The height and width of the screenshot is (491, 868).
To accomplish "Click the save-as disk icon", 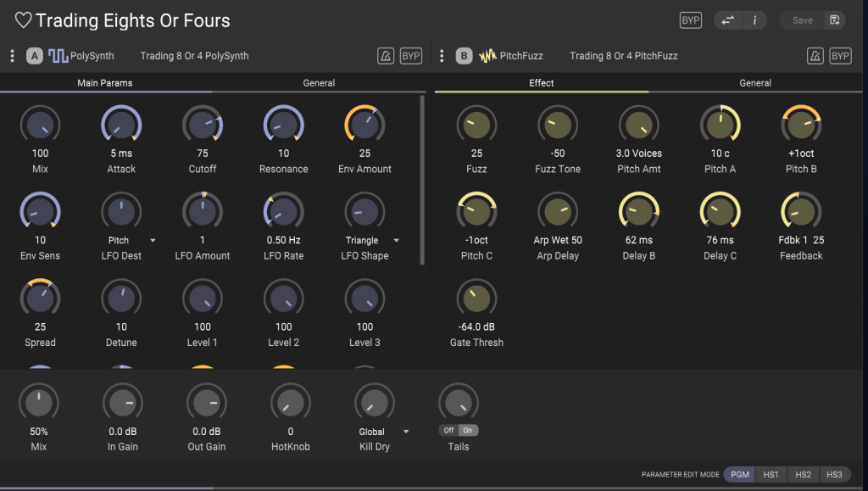I will 835,20.
